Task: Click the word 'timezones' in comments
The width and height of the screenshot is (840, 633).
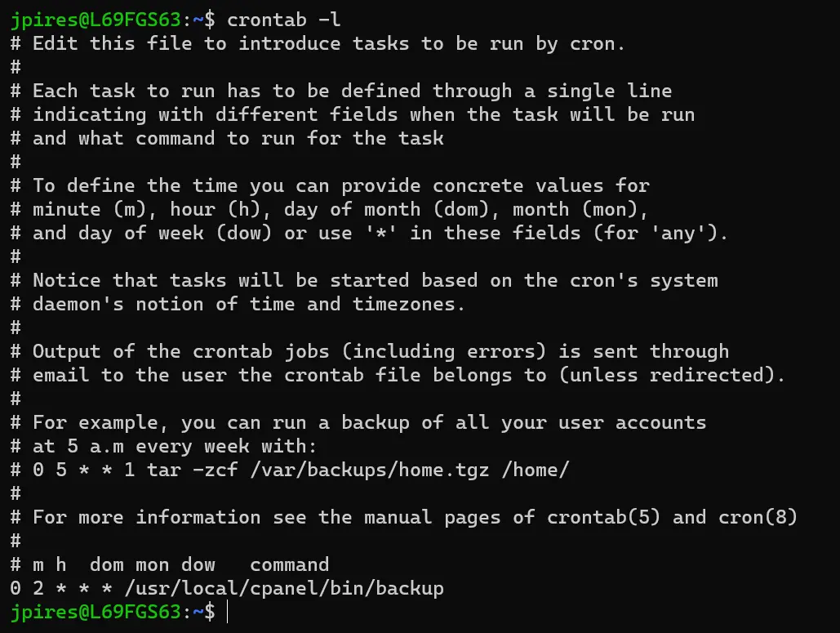Action: 403,304
